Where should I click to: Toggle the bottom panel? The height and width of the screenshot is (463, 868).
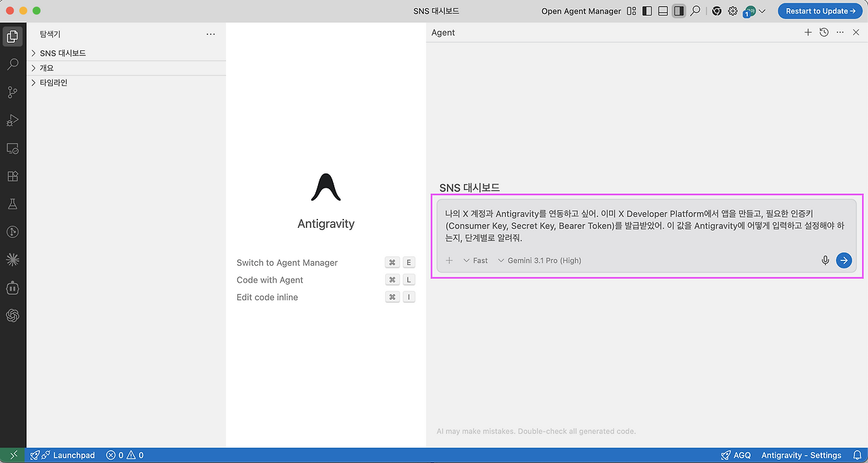coord(663,11)
